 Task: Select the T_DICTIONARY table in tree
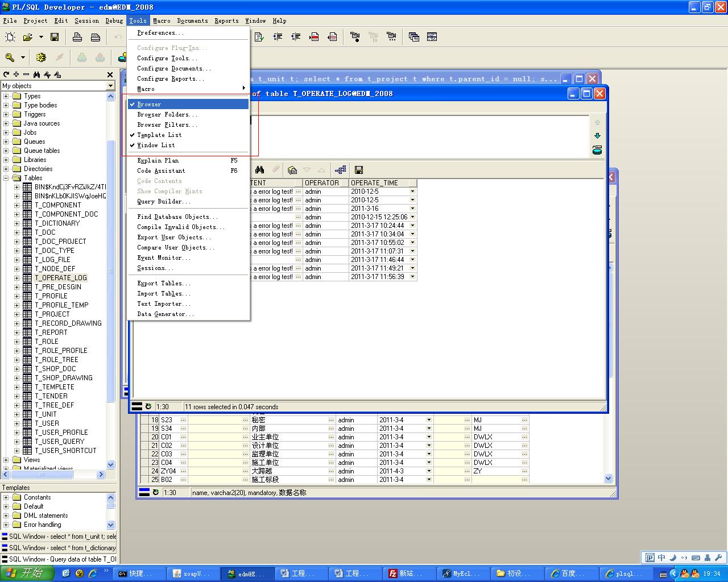(x=57, y=223)
